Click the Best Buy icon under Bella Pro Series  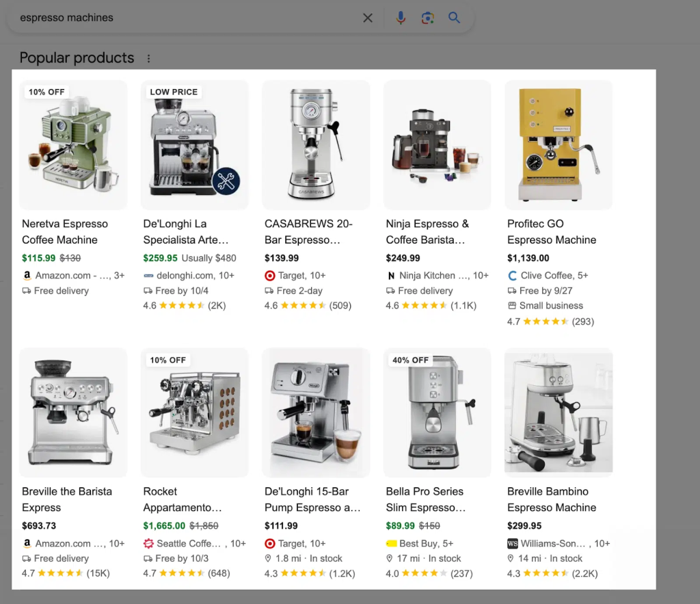point(391,543)
